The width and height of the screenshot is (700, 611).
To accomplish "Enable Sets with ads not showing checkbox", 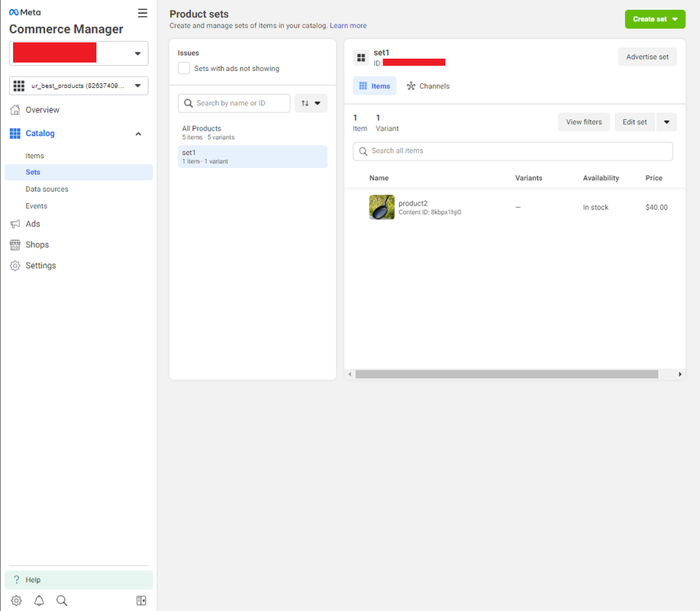I will pos(184,68).
